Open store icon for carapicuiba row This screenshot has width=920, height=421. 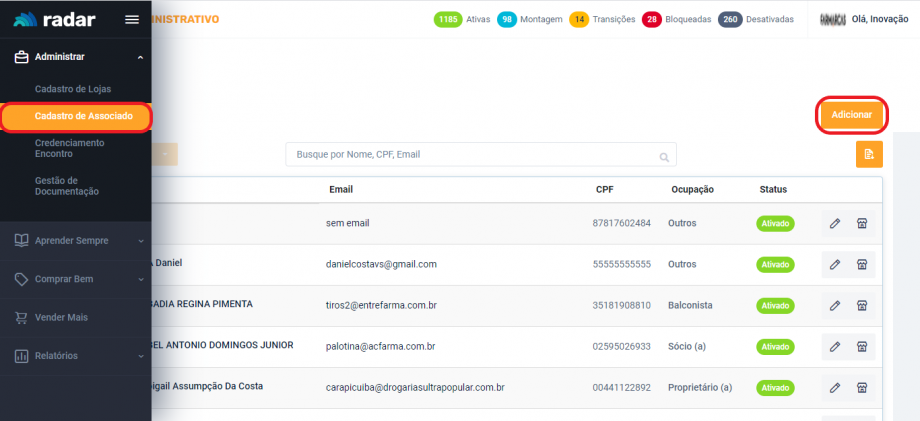coord(862,388)
